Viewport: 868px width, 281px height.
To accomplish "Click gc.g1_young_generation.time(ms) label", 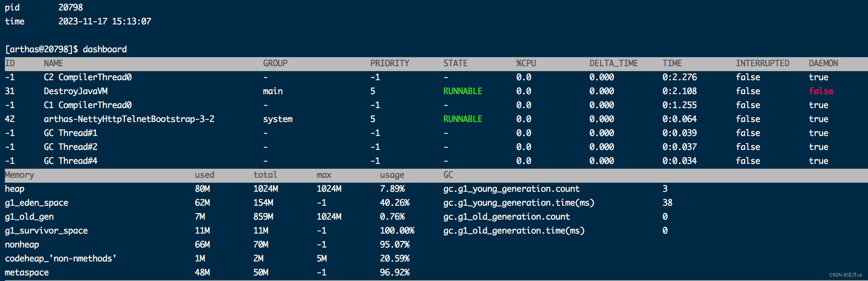I will coord(519,203).
